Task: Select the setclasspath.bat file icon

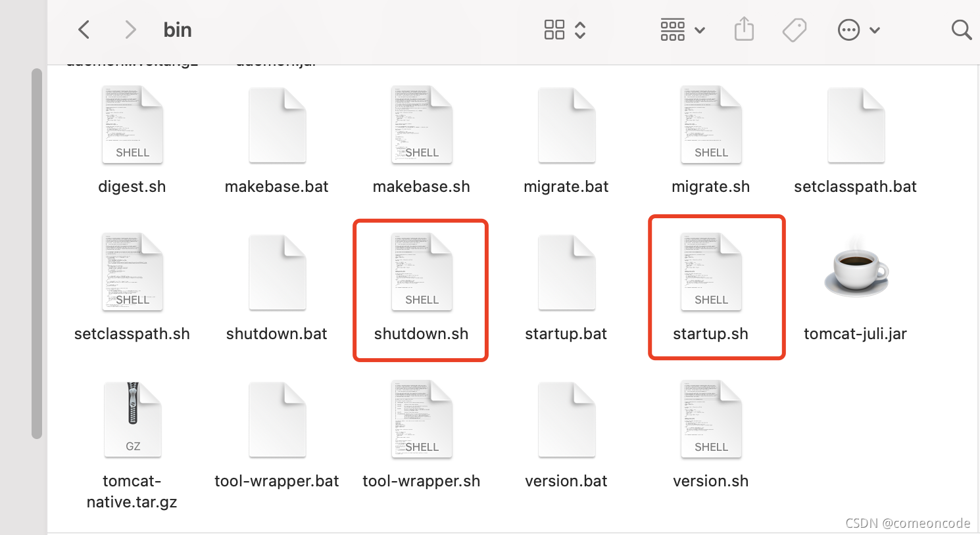Action: (x=856, y=125)
